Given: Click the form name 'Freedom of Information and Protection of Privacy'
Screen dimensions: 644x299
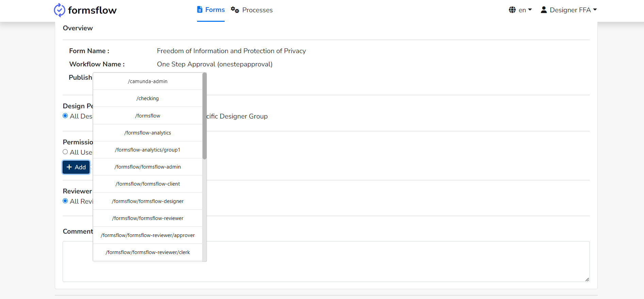Looking at the screenshot, I should 231,51.
